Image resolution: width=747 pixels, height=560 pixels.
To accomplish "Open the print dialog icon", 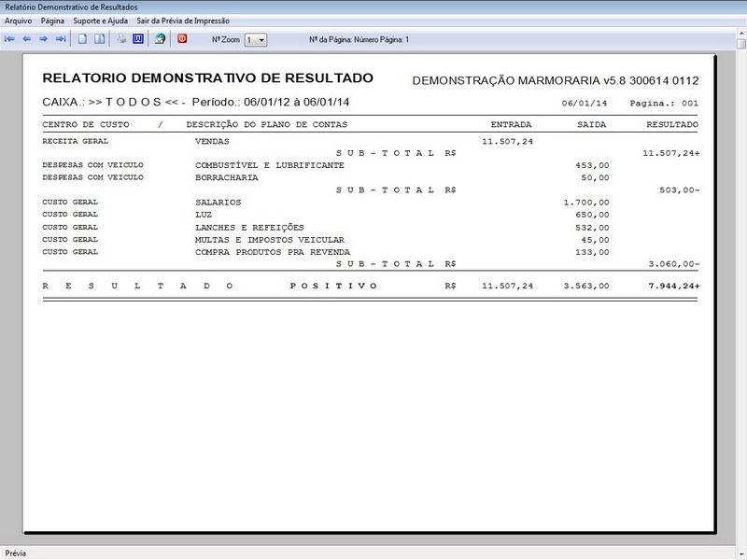I will (121, 39).
